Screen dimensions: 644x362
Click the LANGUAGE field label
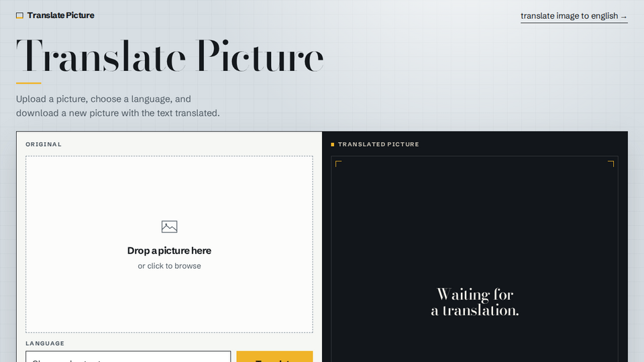pos(45,343)
